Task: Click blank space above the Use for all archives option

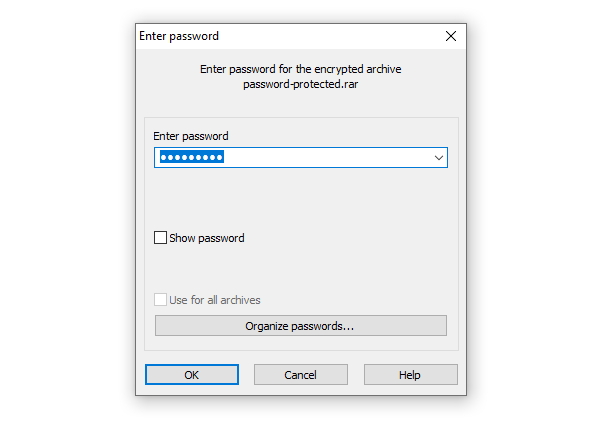Action: click(300, 270)
